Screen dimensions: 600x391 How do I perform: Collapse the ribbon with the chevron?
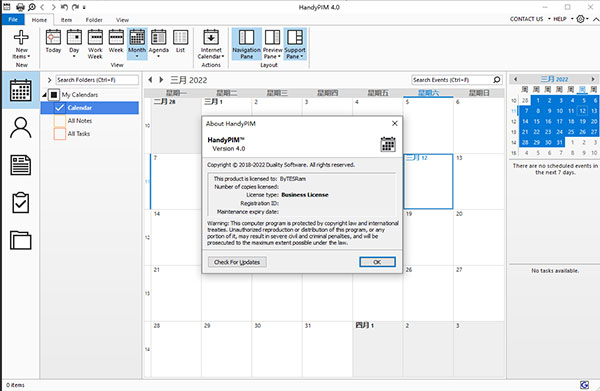click(595, 19)
